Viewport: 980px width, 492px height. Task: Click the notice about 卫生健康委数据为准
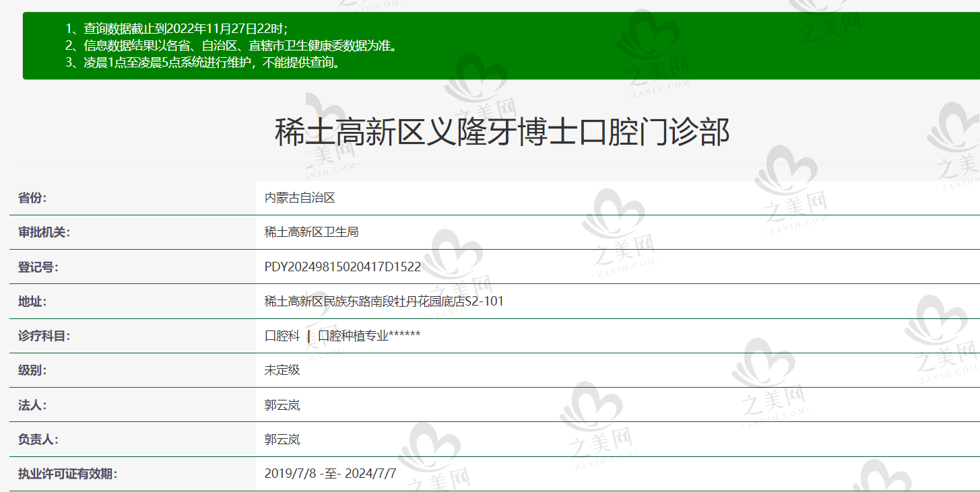233,46
